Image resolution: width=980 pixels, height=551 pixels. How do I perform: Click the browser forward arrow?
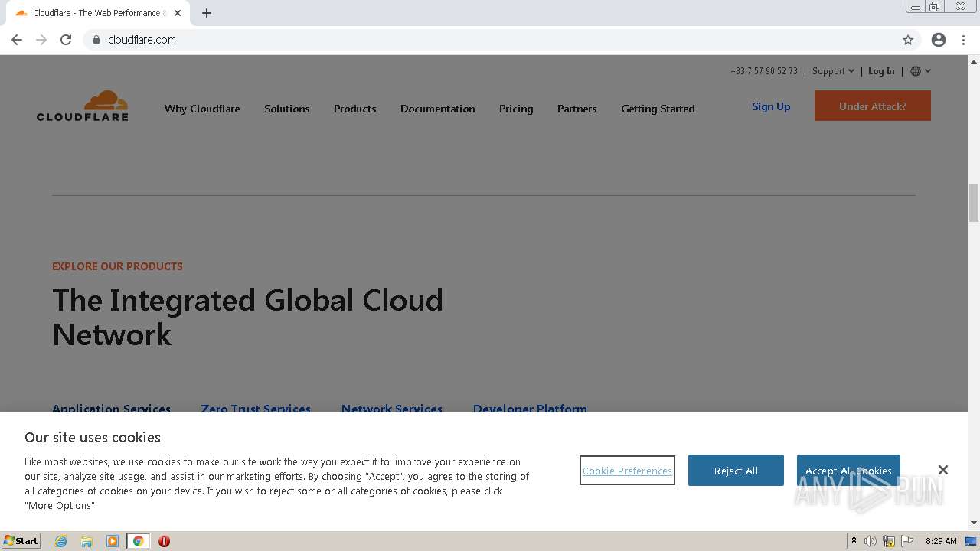pyautogui.click(x=41, y=40)
